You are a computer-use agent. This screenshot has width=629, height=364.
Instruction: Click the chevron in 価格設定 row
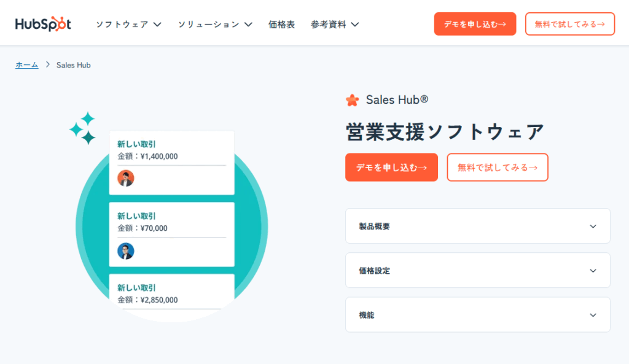pyautogui.click(x=593, y=271)
